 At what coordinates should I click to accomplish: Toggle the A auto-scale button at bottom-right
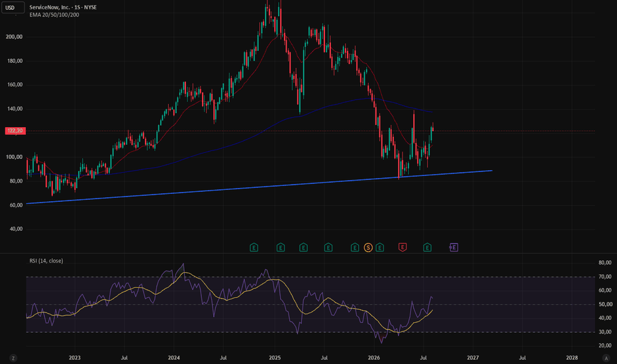[x=606, y=358]
